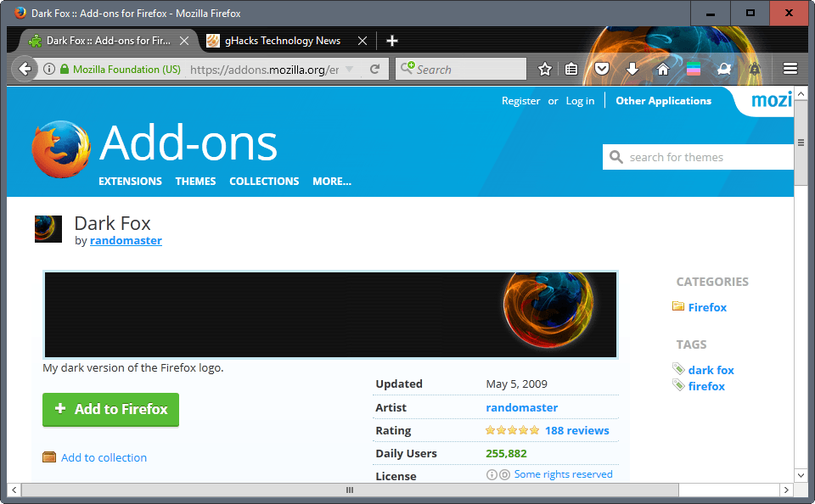Open the Downloads panel
The height and width of the screenshot is (504, 815).
tap(632, 69)
